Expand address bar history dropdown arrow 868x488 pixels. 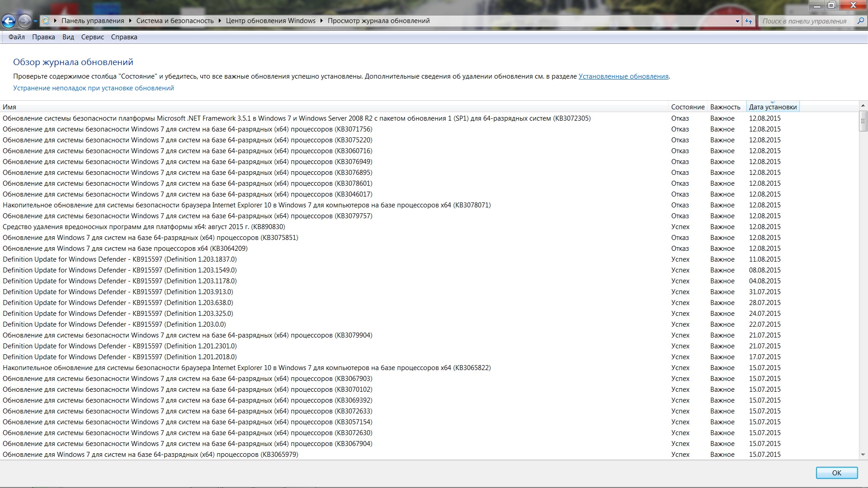point(737,21)
